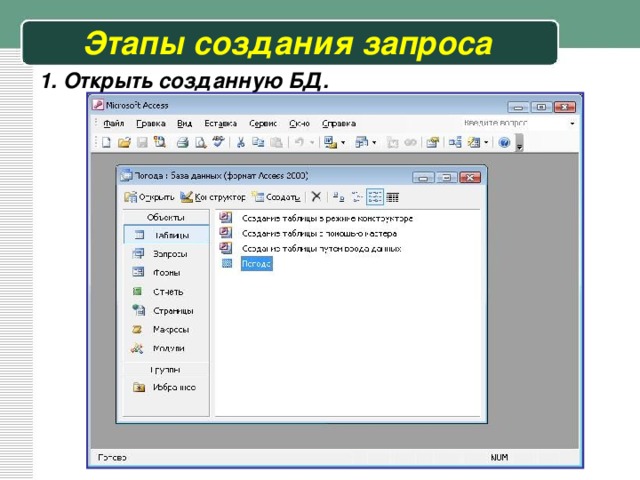Screen dimensions: 640x480
Task: Maximize the Погода database window
Action: click(x=447, y=178)
